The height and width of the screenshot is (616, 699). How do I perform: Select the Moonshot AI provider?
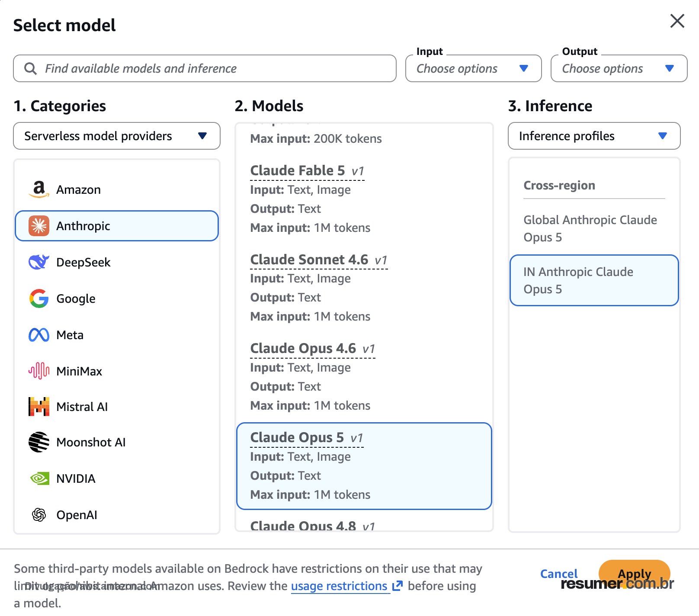[x=117, y=442]
